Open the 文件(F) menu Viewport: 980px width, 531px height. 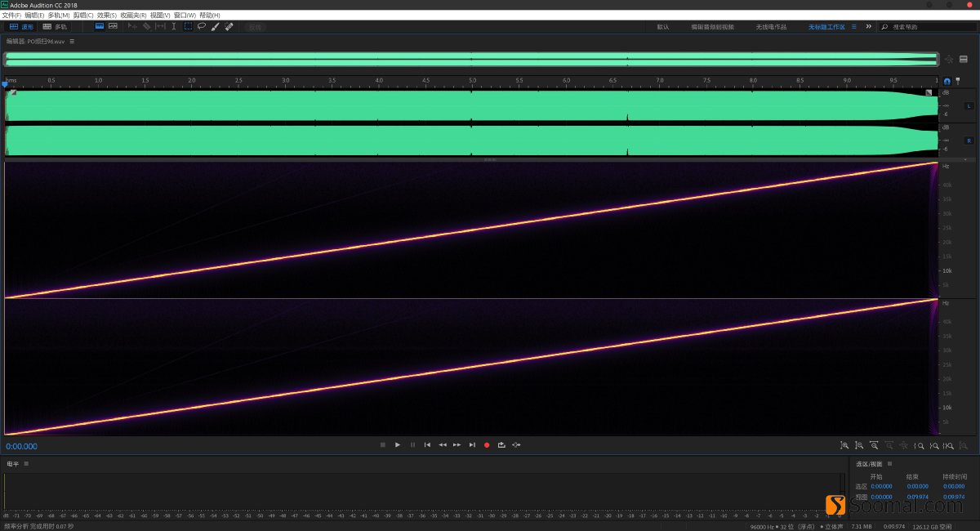11,15
